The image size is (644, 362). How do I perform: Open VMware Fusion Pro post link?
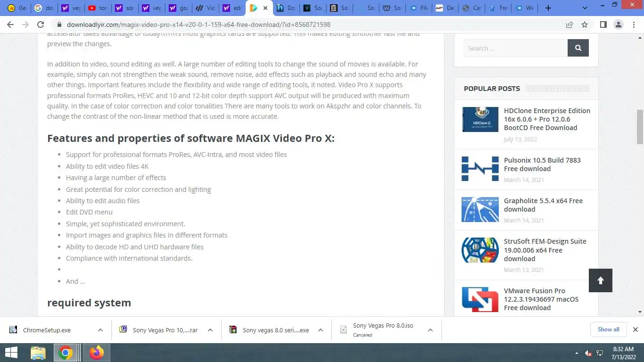(541, 299)
